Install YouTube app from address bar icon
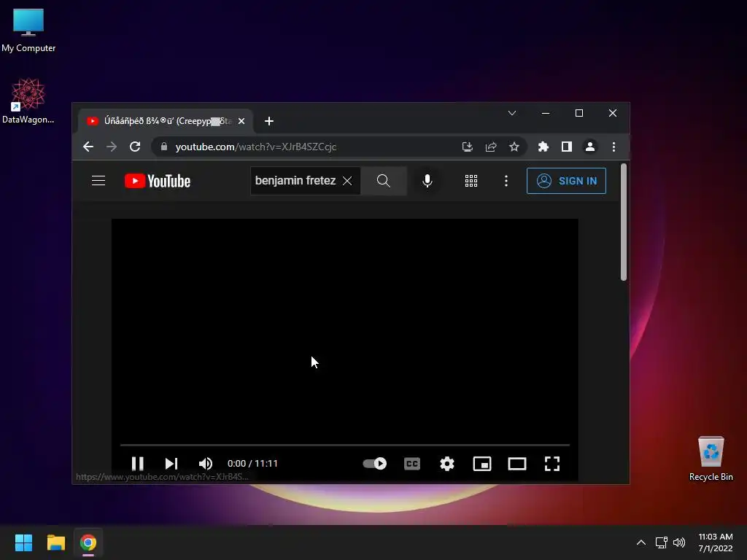The height and width of the screenshot is (560, 747). pos(468,147)
